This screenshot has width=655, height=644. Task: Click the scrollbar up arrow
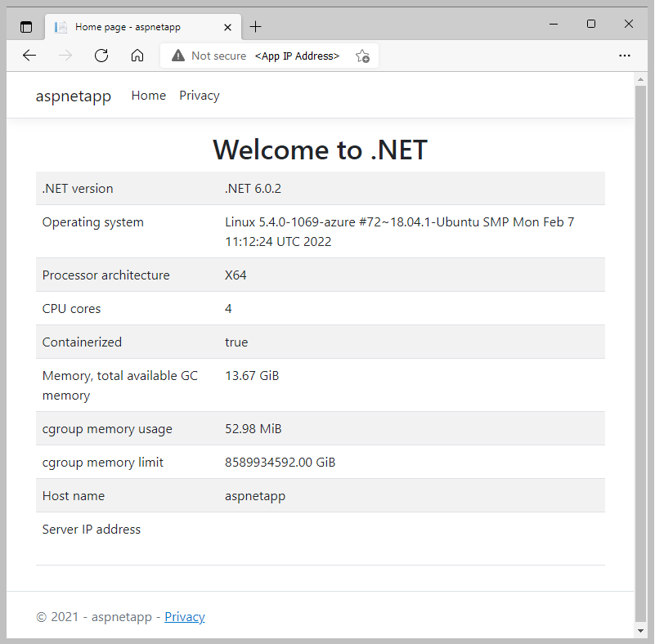pyautogui.click(x=641, y=79)
